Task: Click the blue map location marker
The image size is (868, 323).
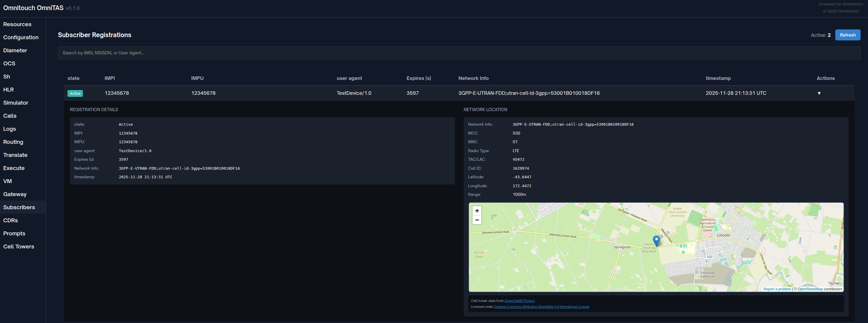Action: (656, 240)
